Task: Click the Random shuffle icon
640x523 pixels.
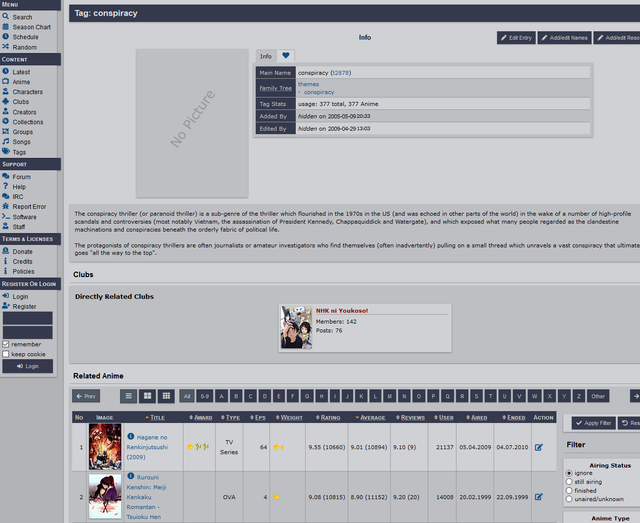Action: coord(5,47)
